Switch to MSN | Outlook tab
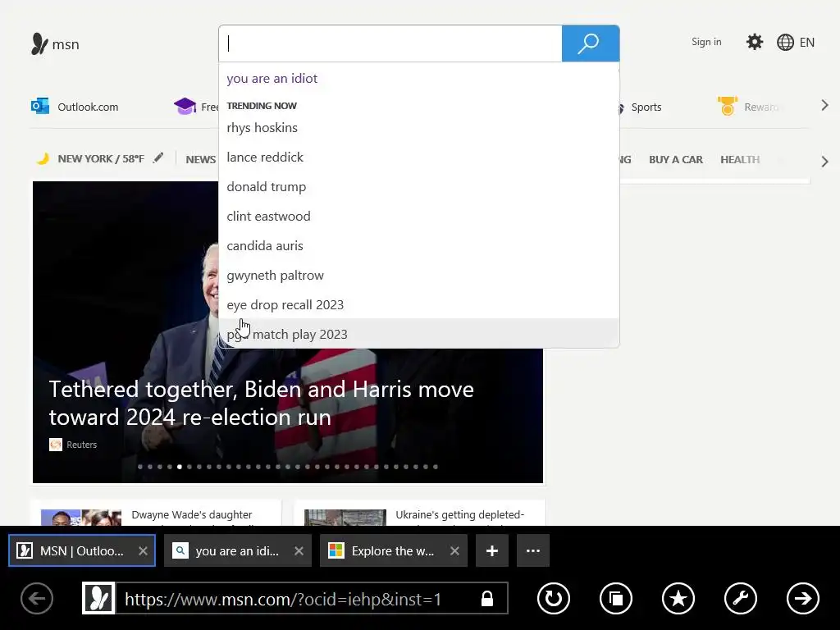Screen dimensions: 840x630 point(81,550)
